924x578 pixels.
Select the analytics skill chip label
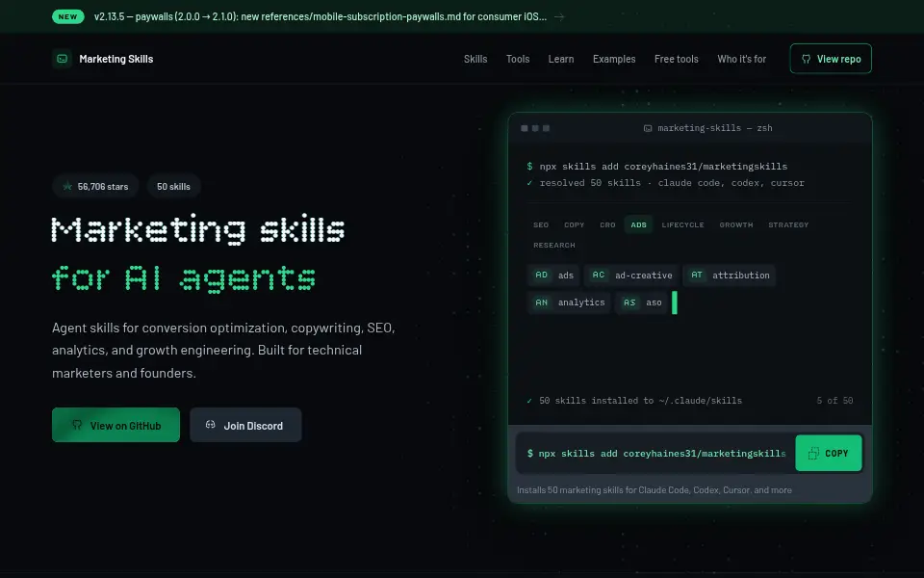[581, 302]
